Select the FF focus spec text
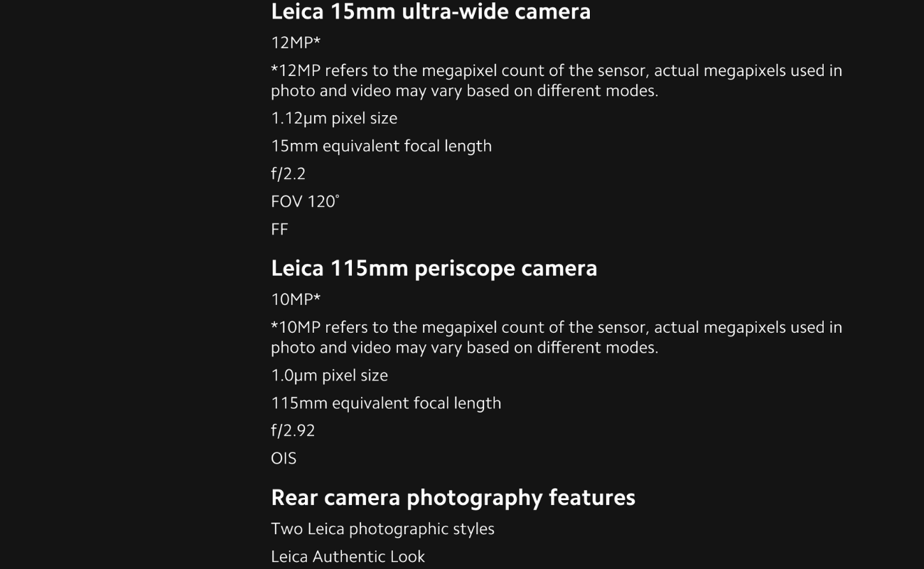This screenshot has width=924, height=569. pyautogui.click(x=279, y=229)
